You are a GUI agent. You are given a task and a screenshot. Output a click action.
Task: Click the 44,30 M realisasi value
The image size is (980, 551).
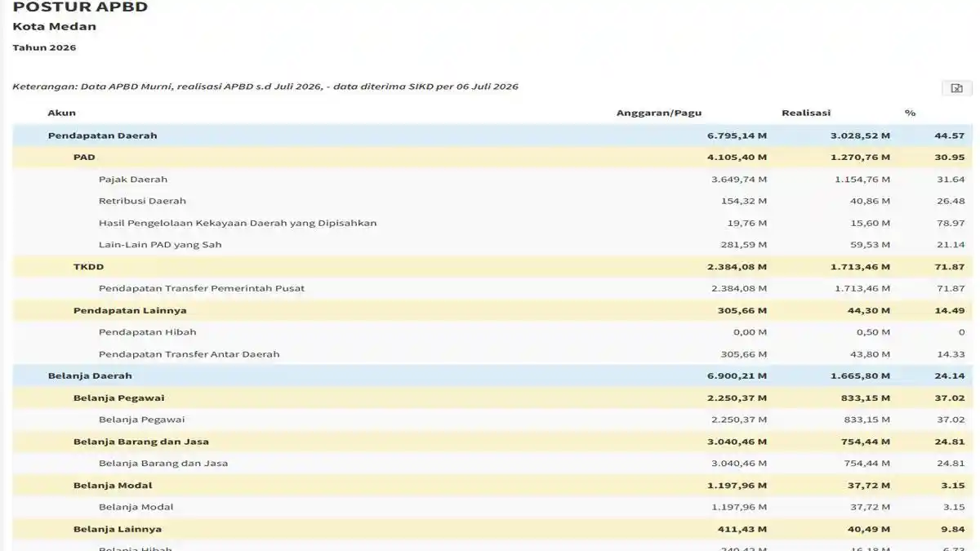point(870,310)
